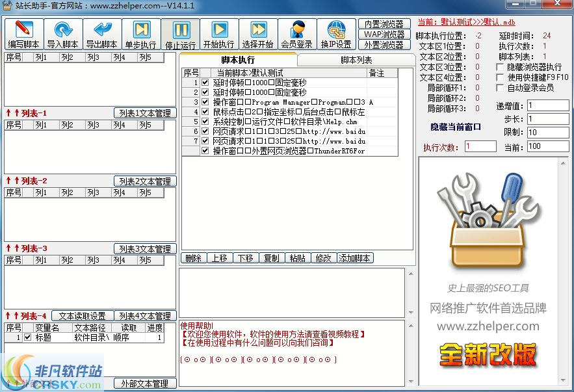The image size is (574, 392).
Task: Open 外置浏览器 button
Action: click(x=384, y=45)
